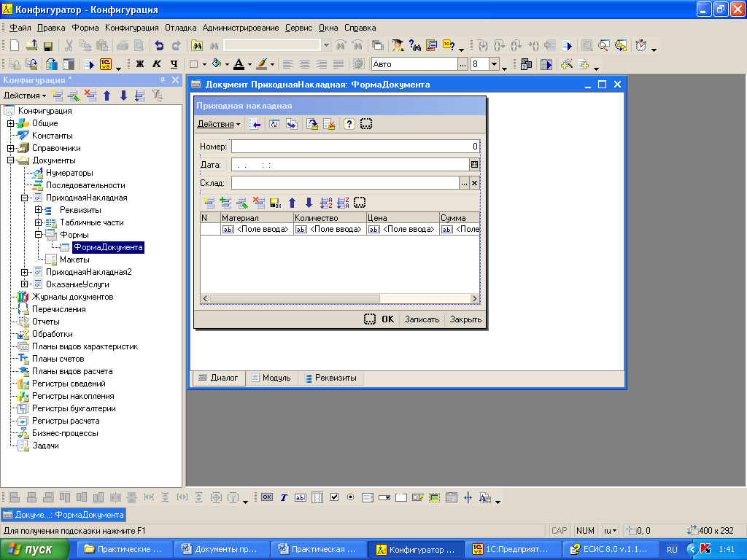Open the Действия dropdown in Конфигурация panel

click(25, 96)
